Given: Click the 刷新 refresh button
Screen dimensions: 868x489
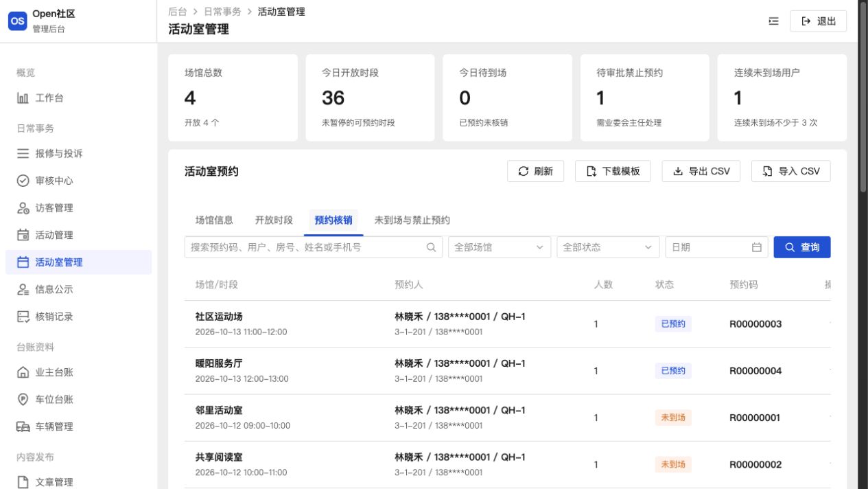Looking at the screenshot, I should click(x=535, y=171).
